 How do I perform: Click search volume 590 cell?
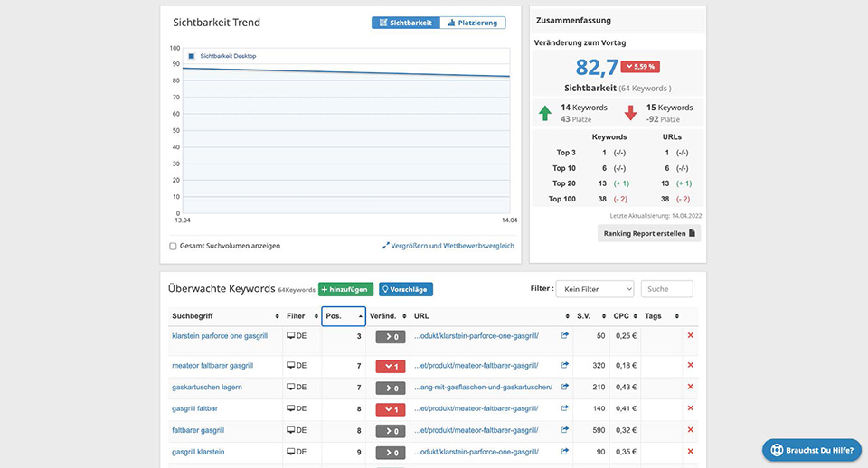(x=599, y=430)
